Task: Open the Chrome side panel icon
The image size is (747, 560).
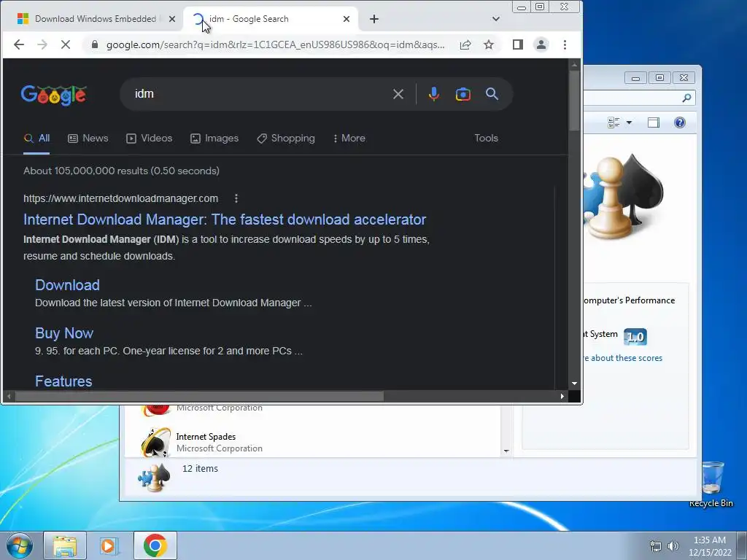Action: click(x=518, y=44)
